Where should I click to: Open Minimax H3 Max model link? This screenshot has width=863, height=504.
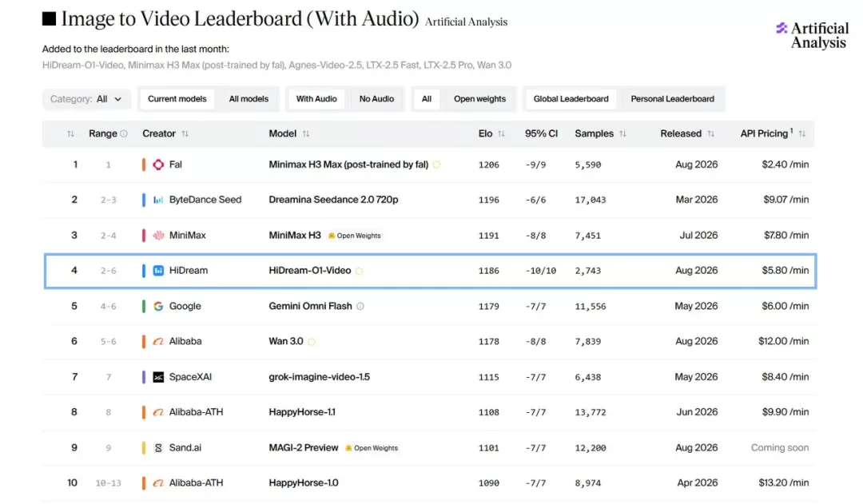(348, 165)
